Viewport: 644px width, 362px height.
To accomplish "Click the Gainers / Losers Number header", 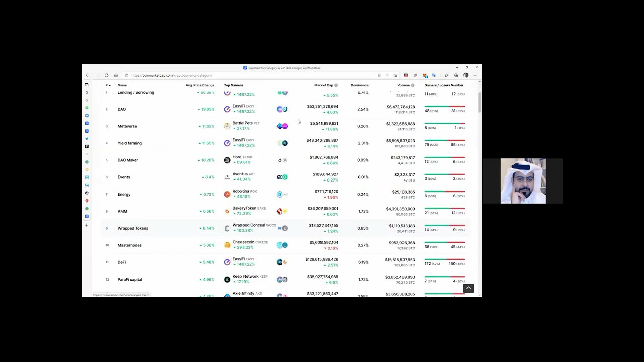I will 444,85.
